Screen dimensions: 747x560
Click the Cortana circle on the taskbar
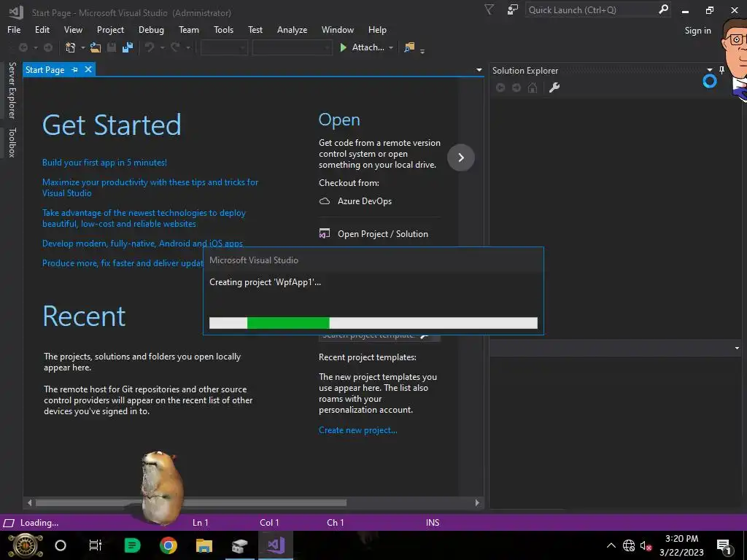click(x=61, y=545)
